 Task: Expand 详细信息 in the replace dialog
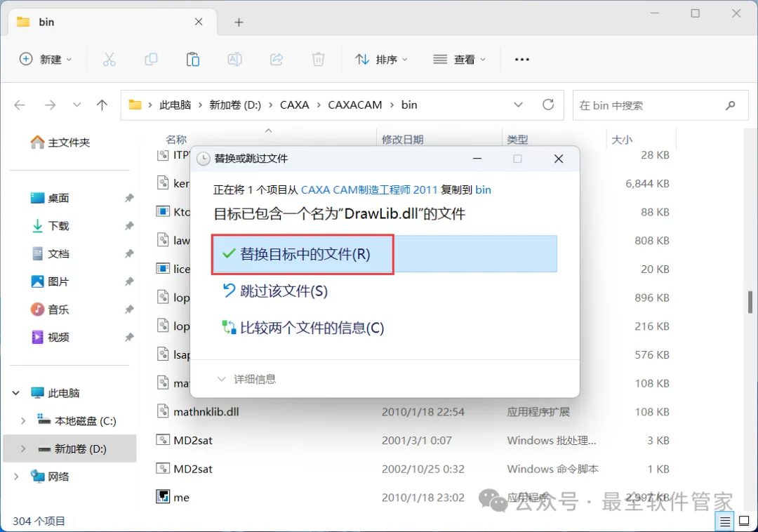tap(246, 379)
